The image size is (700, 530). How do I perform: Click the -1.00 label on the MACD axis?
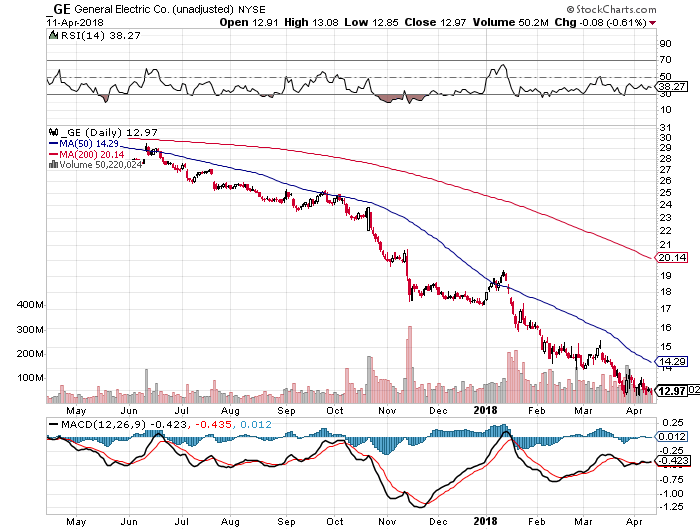pos(671,494)
